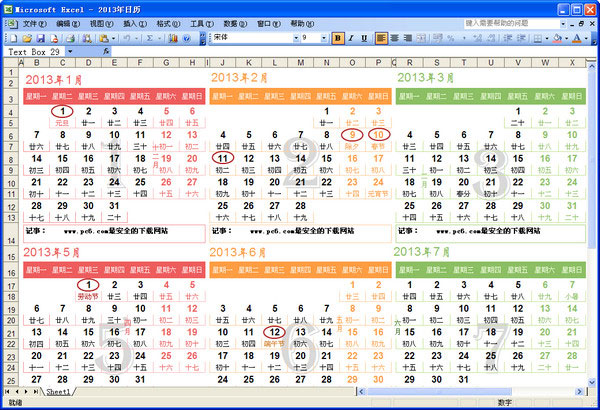The image size is (600, 410).
Task: Click the AutoSum sigma icon
Action: click(150, 38)
